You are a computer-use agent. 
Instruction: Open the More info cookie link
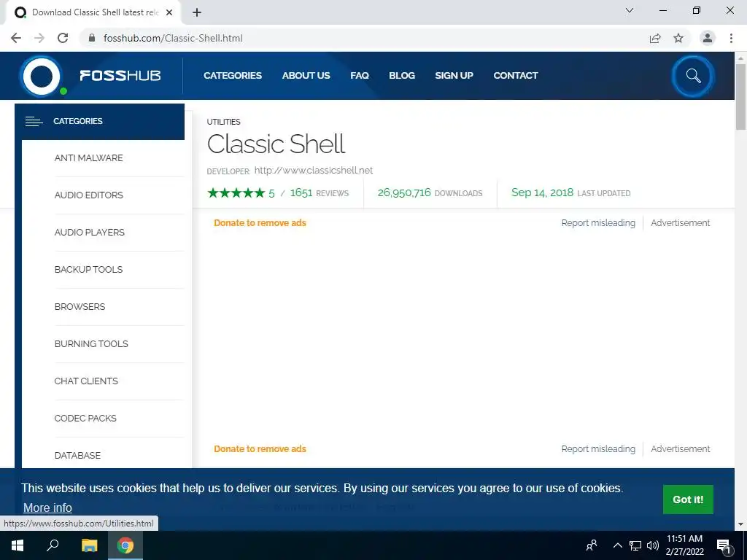tap(47, 508)
